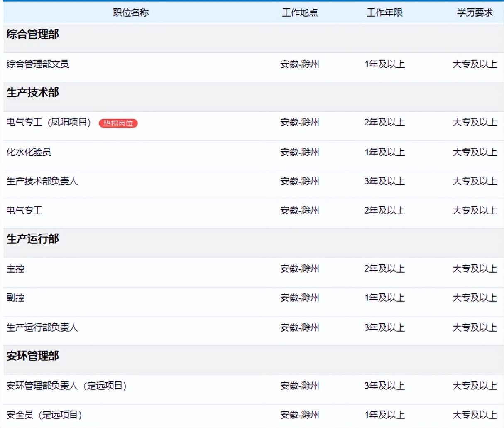Sort by the 职位名称 column header
Image resolution: width=504 pixels, height=428 pixels.
131,12
